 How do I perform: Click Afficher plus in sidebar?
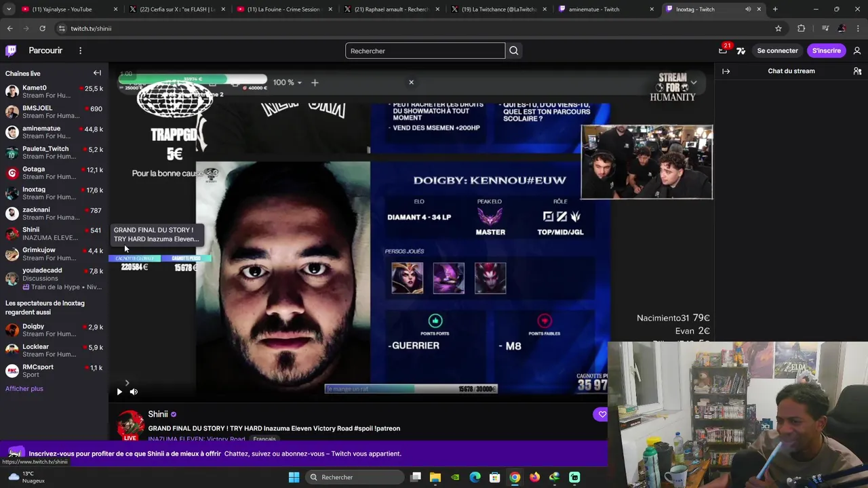coord(24,389)
